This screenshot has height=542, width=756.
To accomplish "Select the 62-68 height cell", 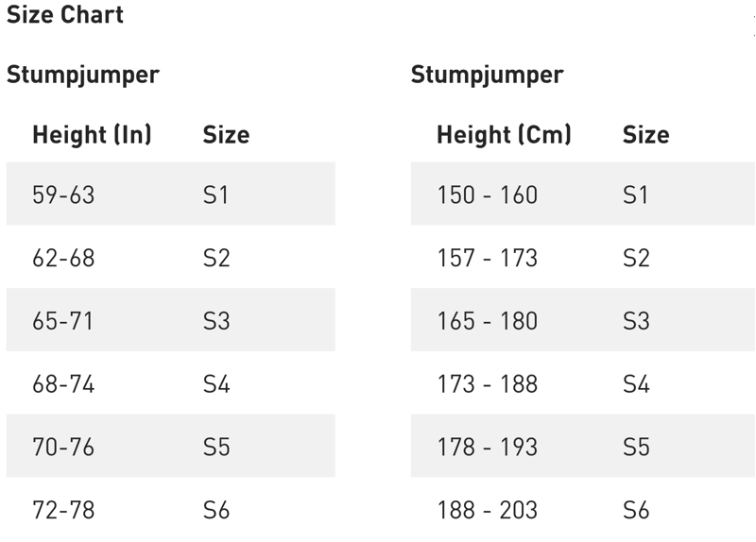I will 63,258.
